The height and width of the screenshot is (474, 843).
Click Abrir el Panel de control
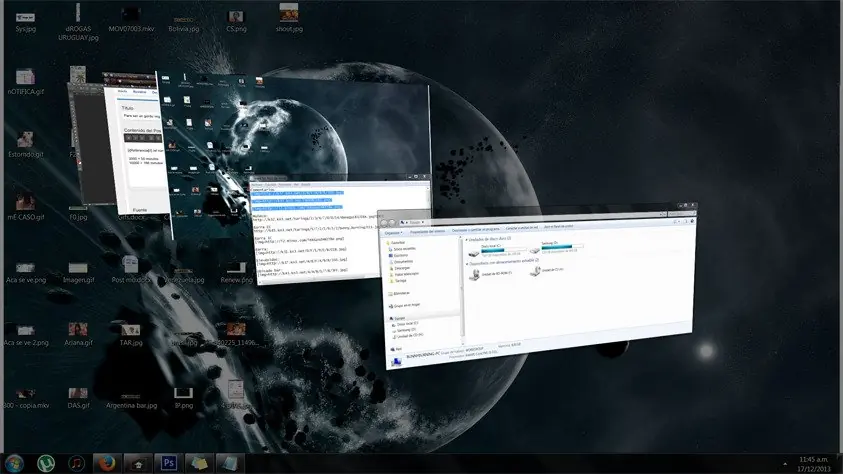(559, 226)
